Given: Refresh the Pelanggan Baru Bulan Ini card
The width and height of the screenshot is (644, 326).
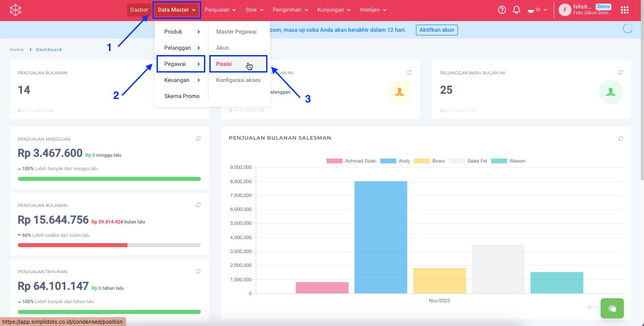Looking at the screenshot, I should (x=620, y=73).
